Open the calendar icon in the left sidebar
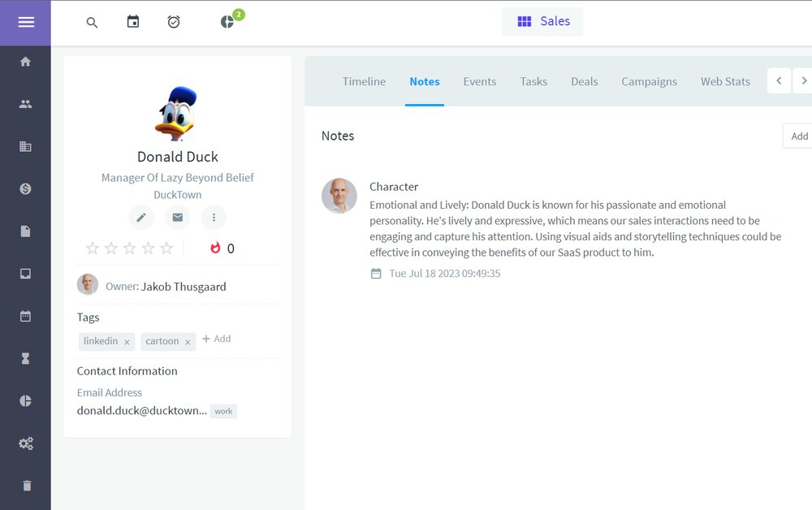 (25, 317)
